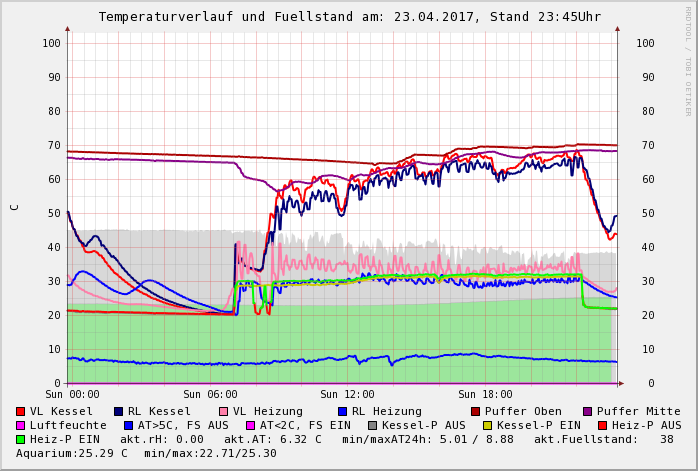
Task: Select the red Heiz-P AUS swatch
Action: (601, 425)
